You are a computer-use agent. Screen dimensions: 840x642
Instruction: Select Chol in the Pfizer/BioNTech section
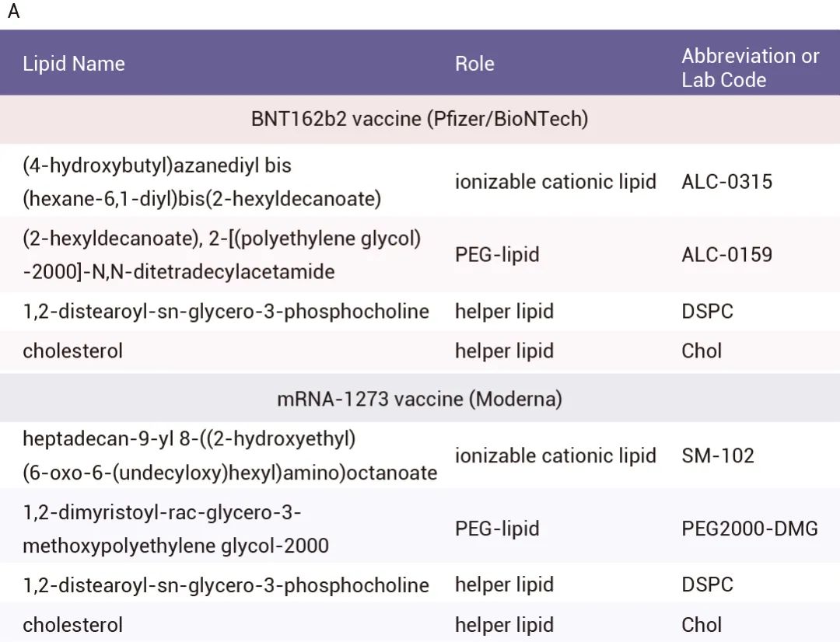pyautogui.click(x=702, y=351)
